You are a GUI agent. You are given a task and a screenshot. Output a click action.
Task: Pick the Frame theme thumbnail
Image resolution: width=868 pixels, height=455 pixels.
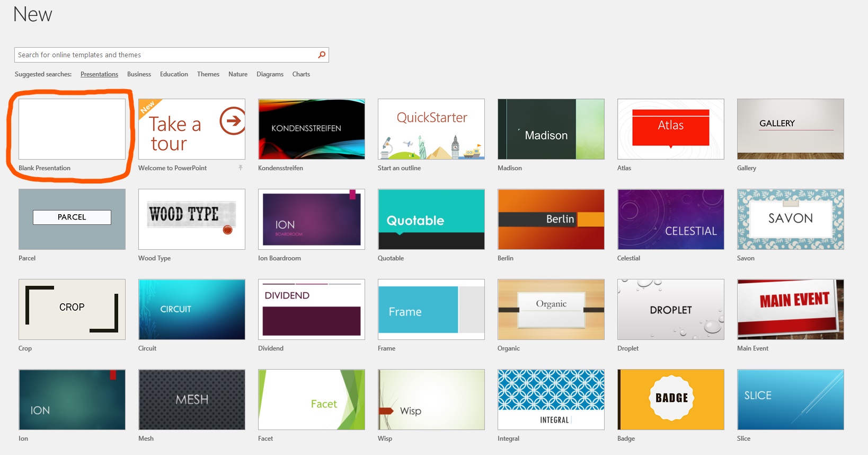pyautogui.click(x=431, y=309)
